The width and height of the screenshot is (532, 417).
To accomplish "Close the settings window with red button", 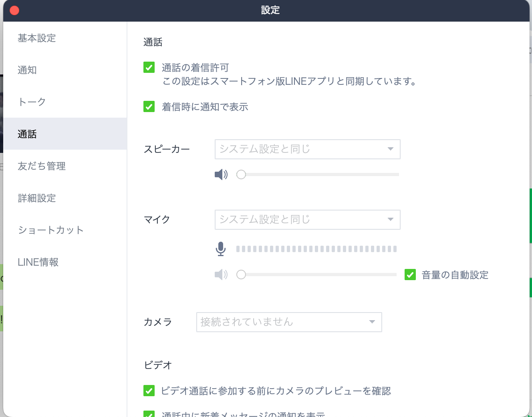I will coord(14,10).
